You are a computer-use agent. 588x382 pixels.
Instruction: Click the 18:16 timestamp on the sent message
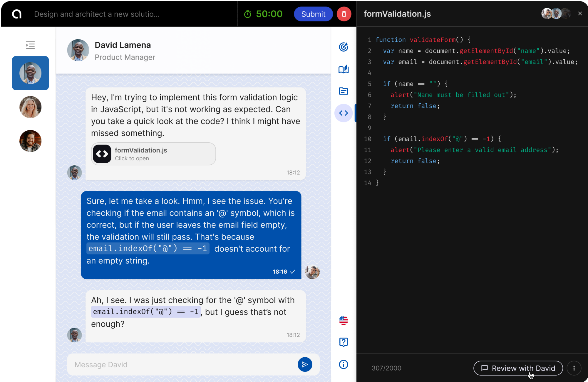pos(280,272)
